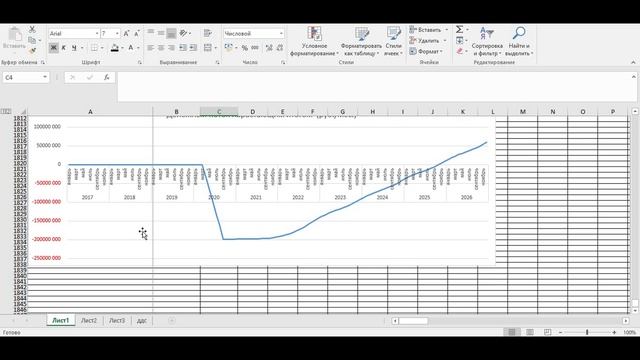Screen dimensions: 640x360
Task: Click Decrease Indent icon
Action: coord(183,48)
